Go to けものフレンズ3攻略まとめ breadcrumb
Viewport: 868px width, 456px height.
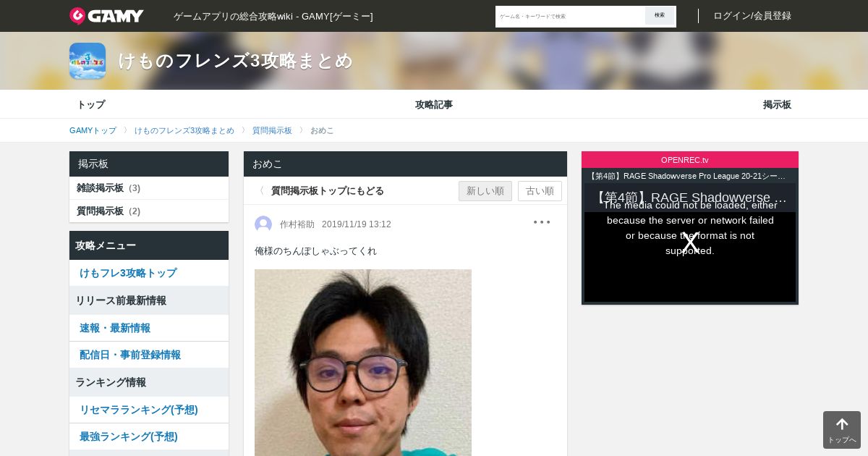pyautogui.click(x=184, y=130)
